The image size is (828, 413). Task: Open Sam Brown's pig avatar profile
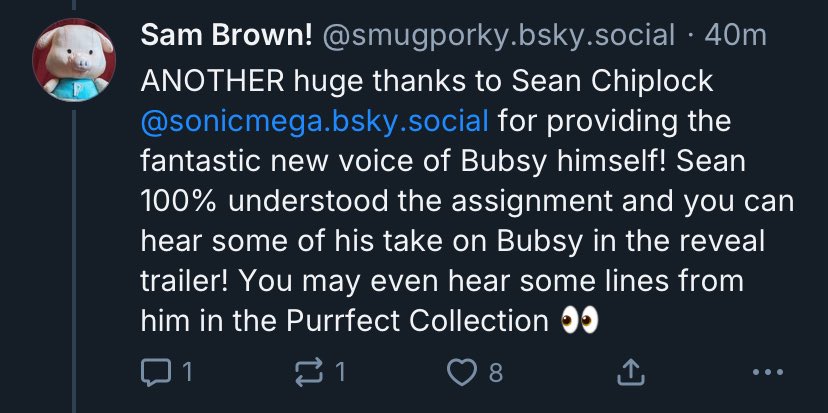click(x=74, y=59)
